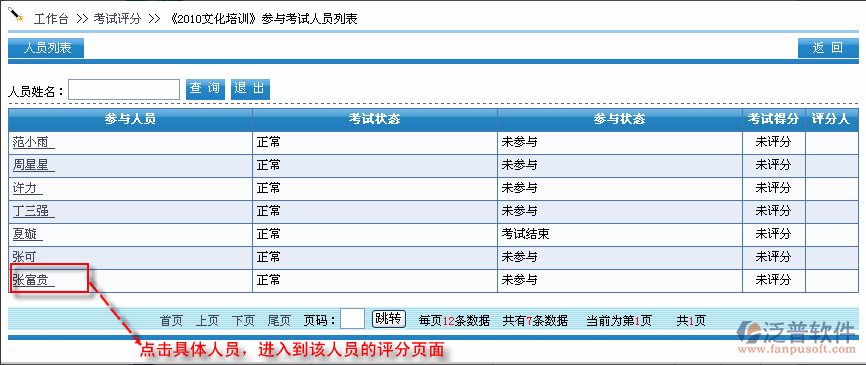
Task: Open 周星星's scoring page
Action: coord(33,165)
